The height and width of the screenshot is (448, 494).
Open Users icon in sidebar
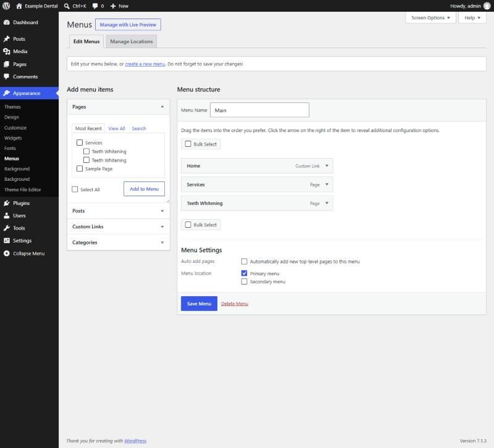(x=7, y=215)
